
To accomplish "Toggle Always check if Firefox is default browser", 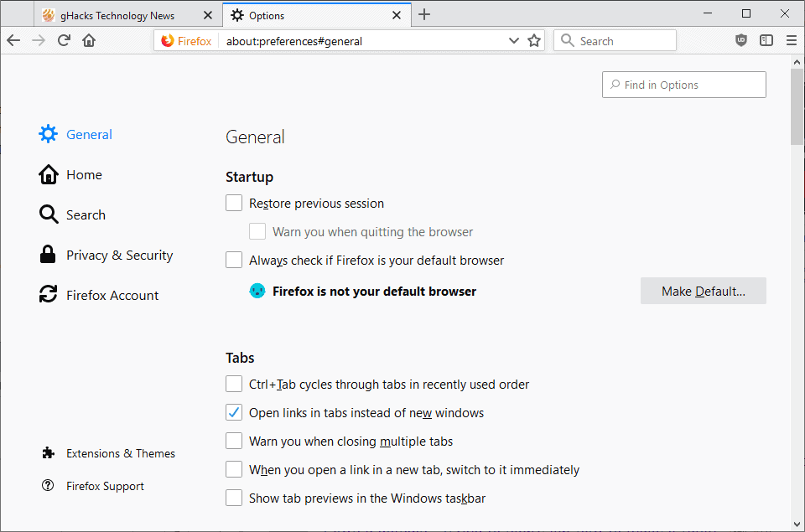I will coord(234,261).
